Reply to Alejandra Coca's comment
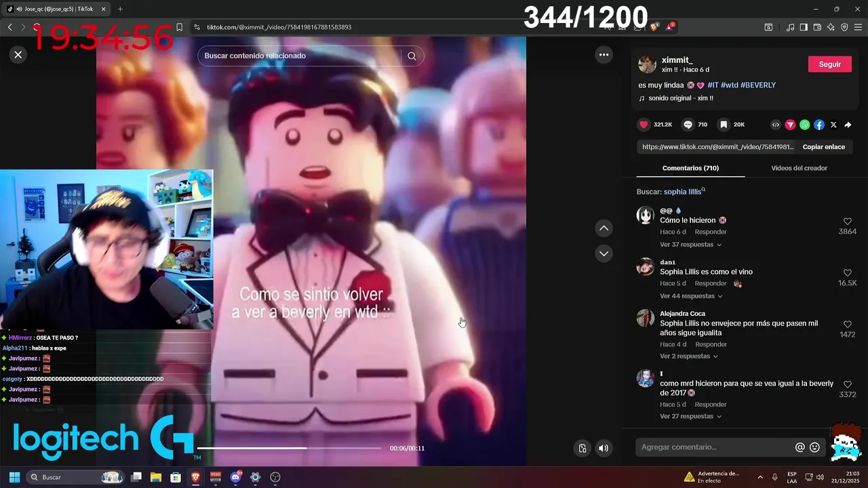 click(710, 344)
